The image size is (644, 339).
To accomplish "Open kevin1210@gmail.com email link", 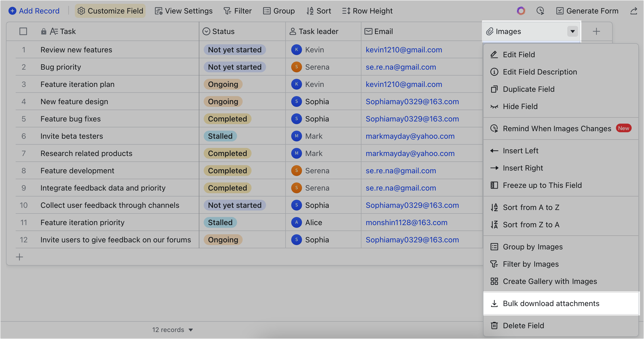I will coord(404,50).
